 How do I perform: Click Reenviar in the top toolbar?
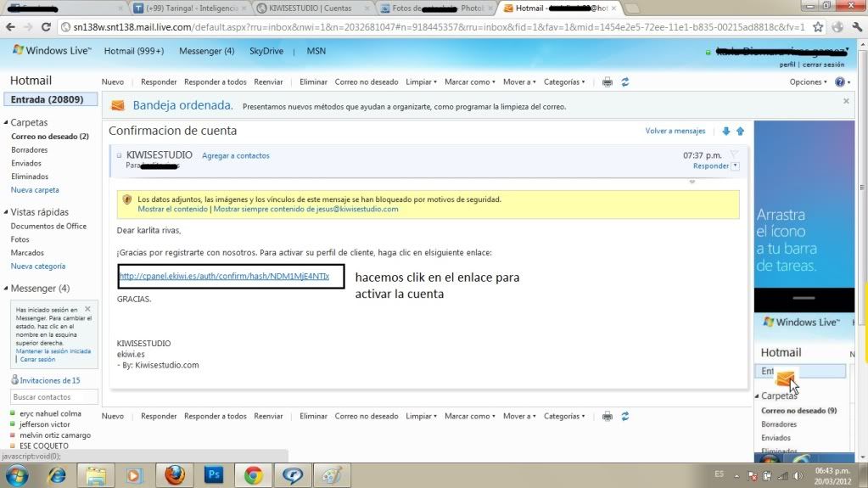pyautogui.click(x=268, y=82)
